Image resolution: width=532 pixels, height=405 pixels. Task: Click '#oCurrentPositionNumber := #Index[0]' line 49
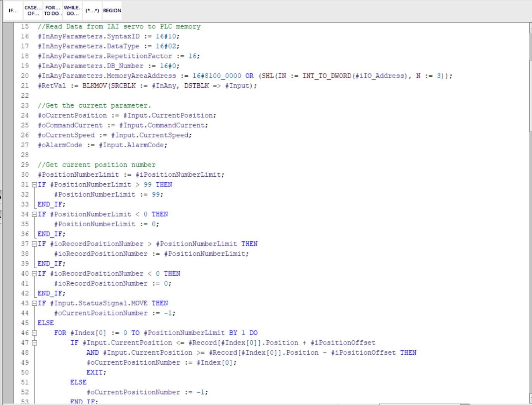pos(160,362)
